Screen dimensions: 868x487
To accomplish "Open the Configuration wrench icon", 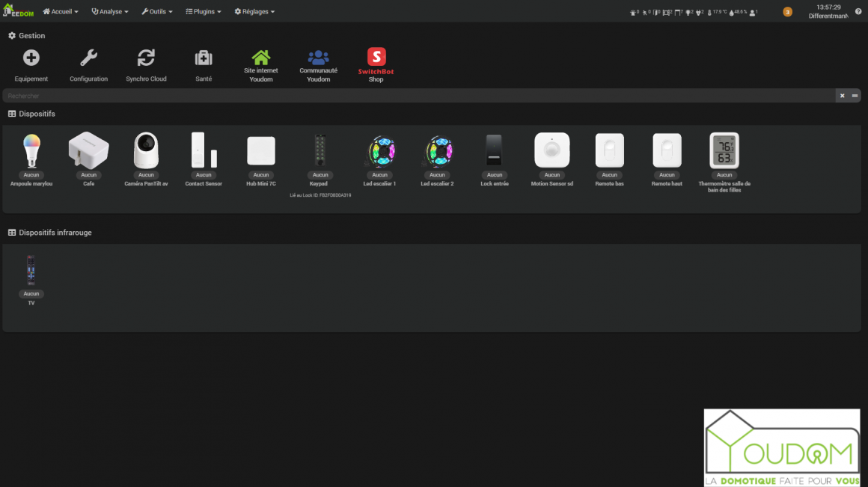I will point(88,58).
